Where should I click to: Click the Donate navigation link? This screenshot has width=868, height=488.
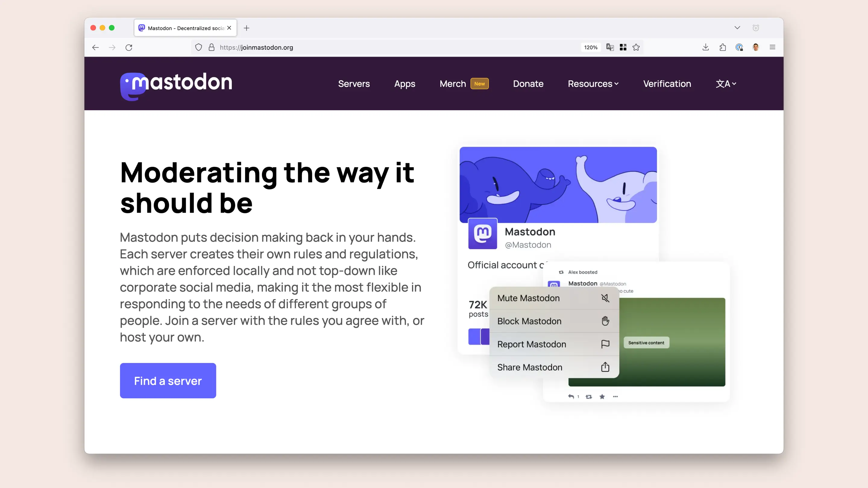point(528,83)
